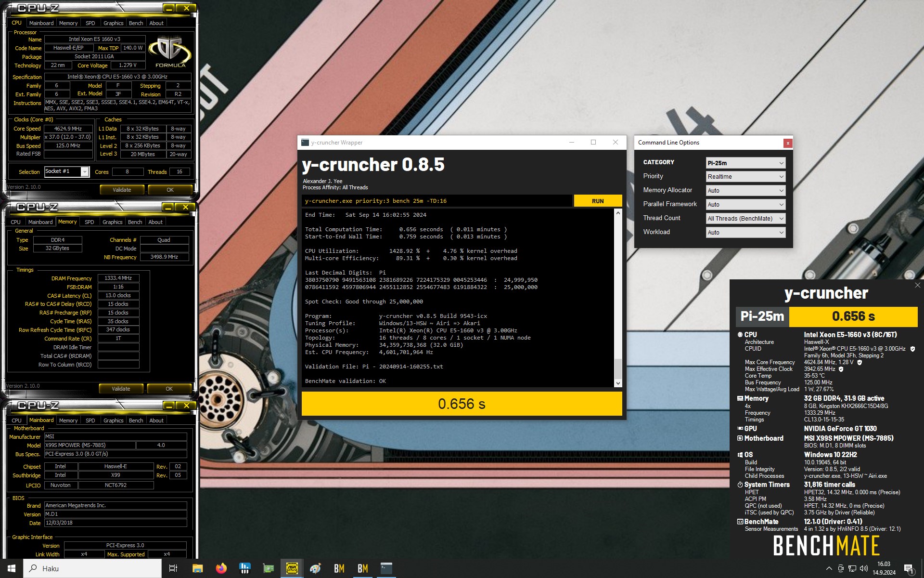Open the notification center icon
The height and width of the screenshot is (578, 924).
pos(909,569)
